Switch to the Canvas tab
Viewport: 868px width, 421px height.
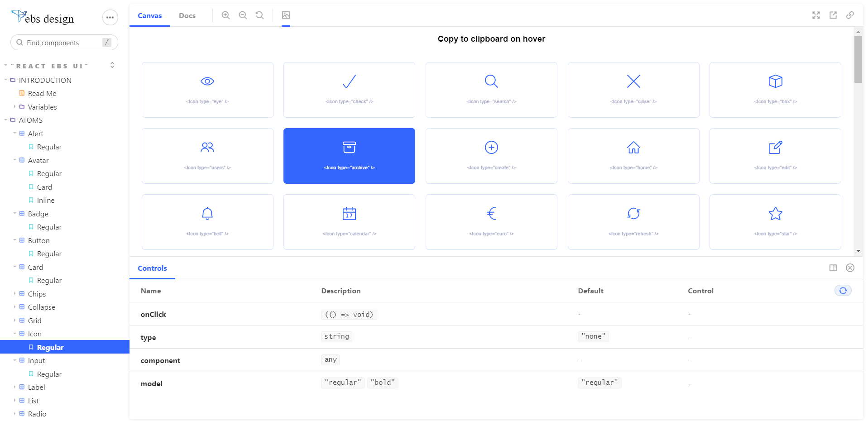(x=150, y=15)
